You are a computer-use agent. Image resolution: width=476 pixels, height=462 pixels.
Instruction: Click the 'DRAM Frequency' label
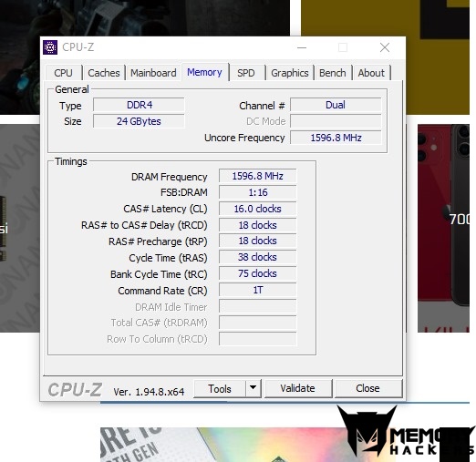pos(169,177)
